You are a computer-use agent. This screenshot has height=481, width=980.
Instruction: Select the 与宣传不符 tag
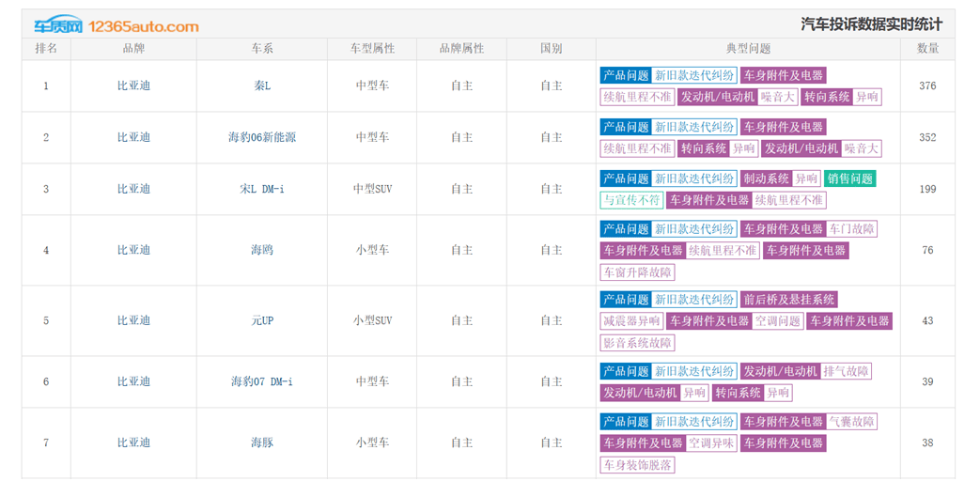[631, 200]
